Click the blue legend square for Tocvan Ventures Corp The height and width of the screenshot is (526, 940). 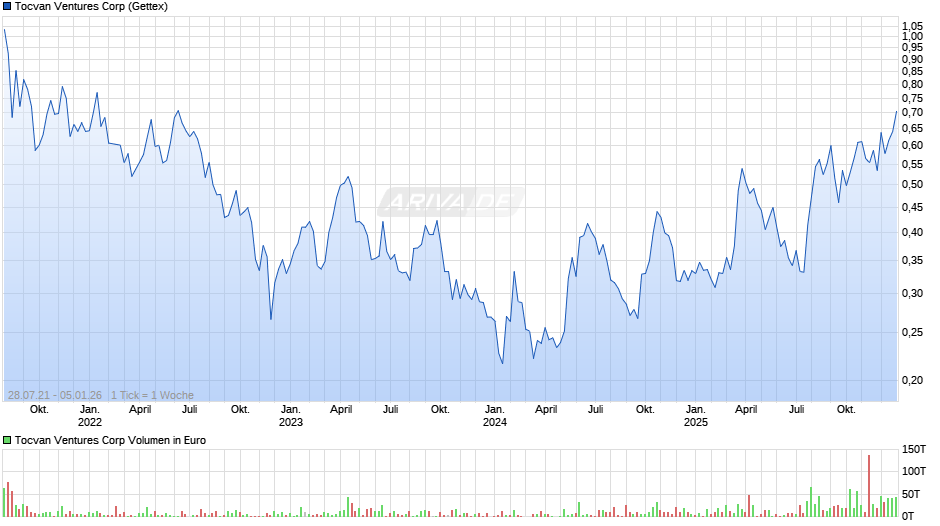[x=7, y=7]
